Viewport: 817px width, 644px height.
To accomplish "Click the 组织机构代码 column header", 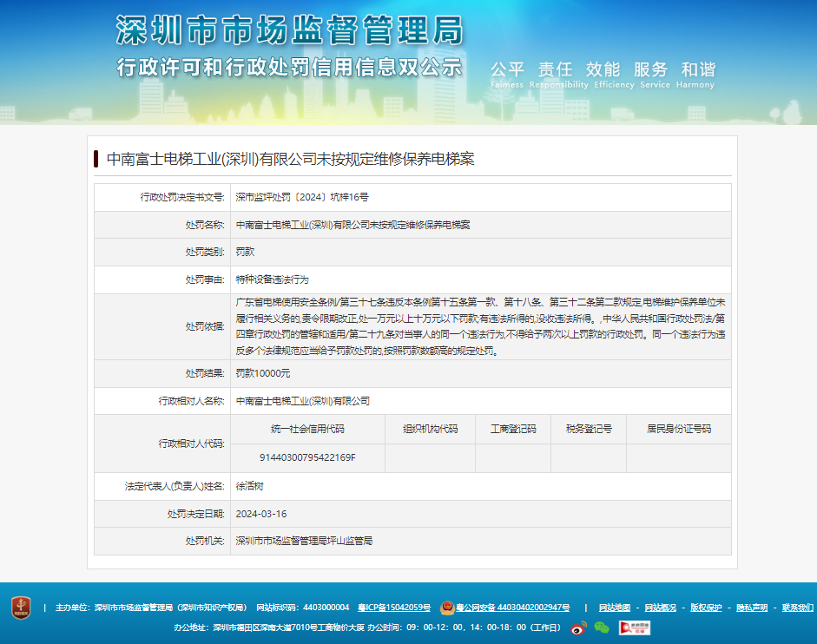I will point(430,430).
